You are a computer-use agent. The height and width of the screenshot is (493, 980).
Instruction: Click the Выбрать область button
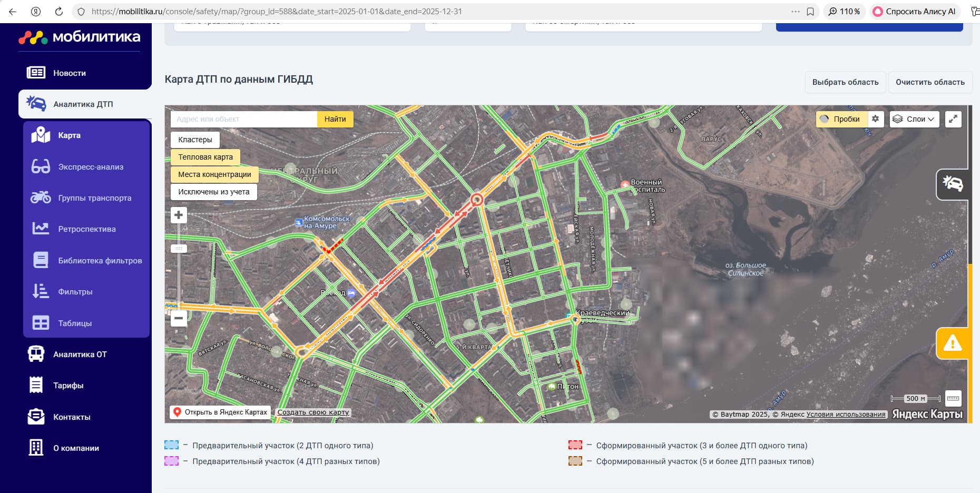845,82
